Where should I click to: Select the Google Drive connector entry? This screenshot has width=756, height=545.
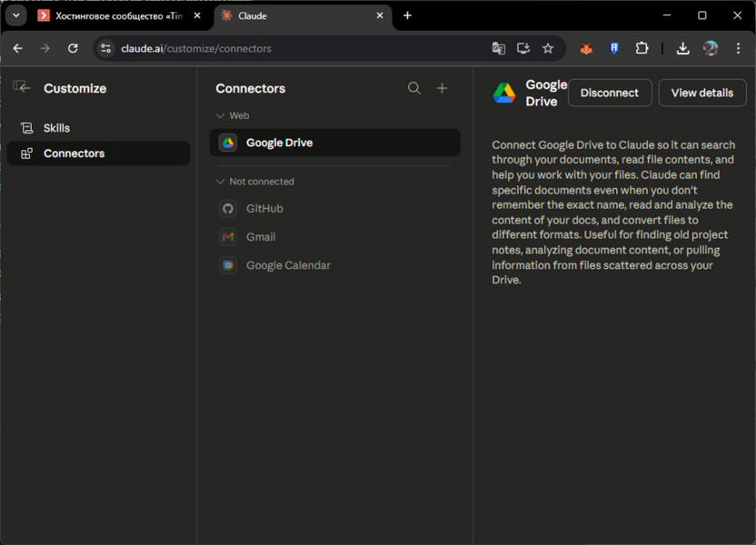coord(334,143)
